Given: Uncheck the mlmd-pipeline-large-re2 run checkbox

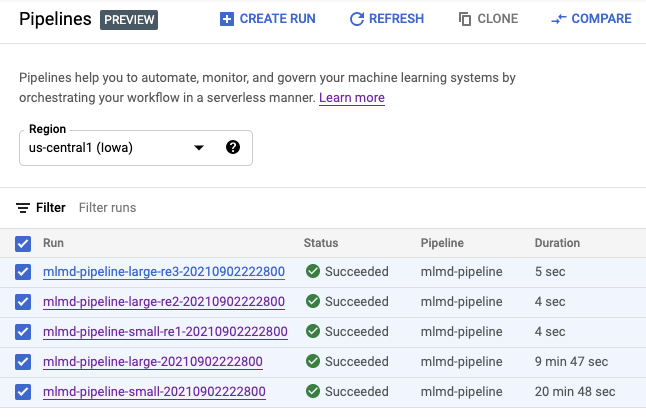Looking at the screenshot, I should pos(23,302).
